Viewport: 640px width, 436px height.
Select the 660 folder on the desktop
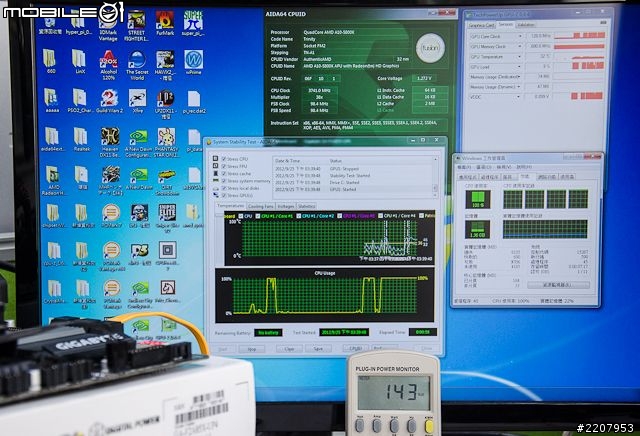click(51, 62)
